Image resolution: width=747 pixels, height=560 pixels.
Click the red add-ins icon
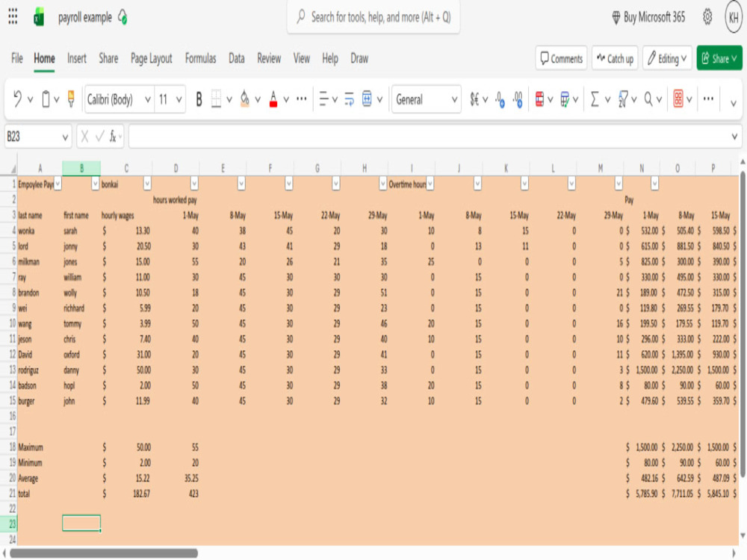click(x=678, y=99)
